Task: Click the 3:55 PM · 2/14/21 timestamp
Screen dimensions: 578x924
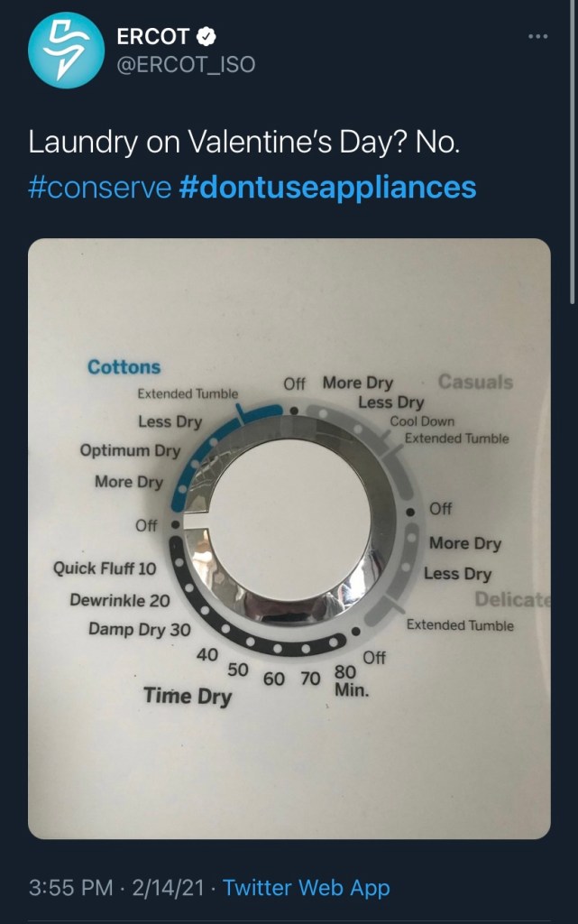Action: pos(117,887)
